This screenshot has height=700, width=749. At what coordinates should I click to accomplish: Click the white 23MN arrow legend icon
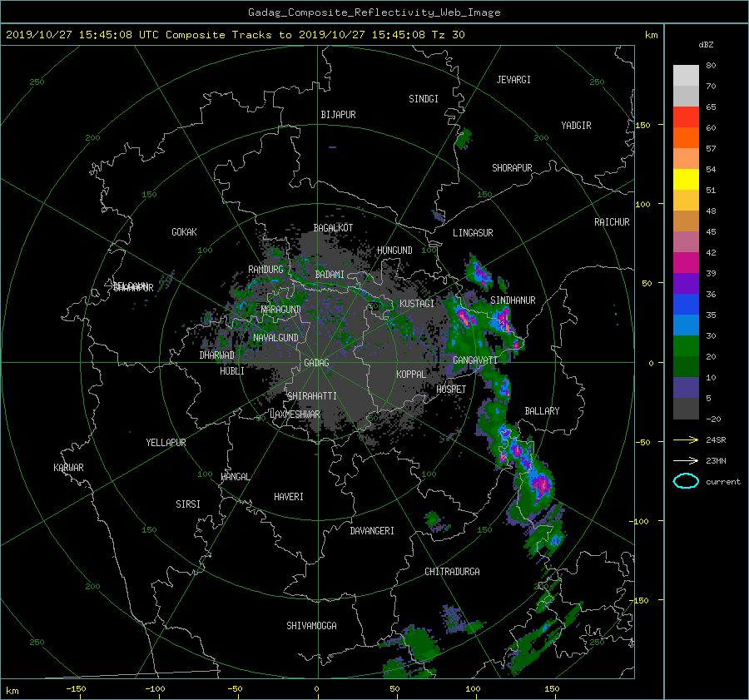click(686, 460)
